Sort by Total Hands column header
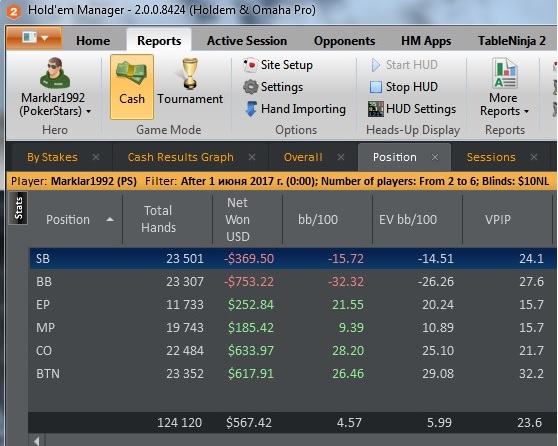Screen dimensions: 558x446 pyautogui.click(x=158, y=219)
